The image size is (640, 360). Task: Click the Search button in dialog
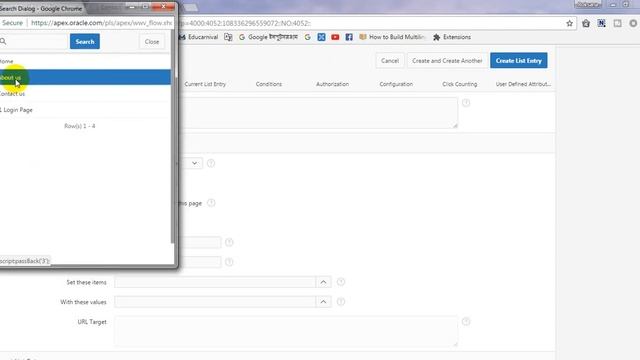[x=85, y=42]
